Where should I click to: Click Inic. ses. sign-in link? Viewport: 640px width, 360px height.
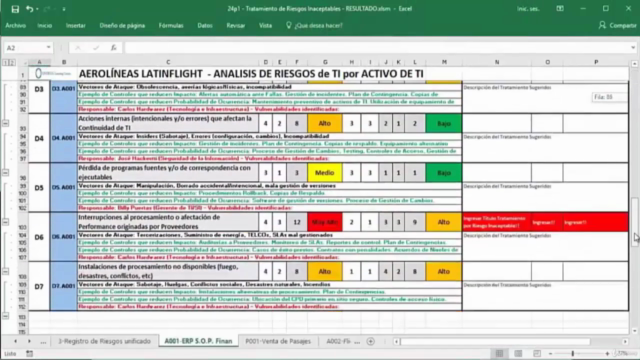528,9
